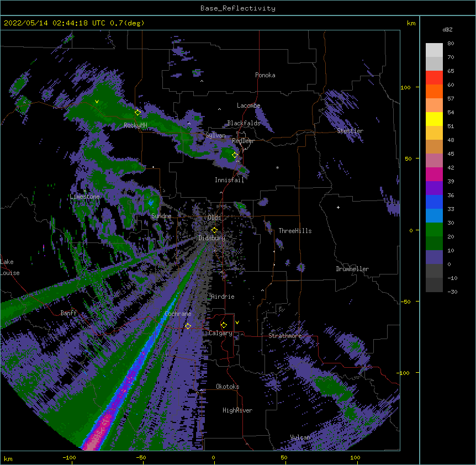Select the yellow V marker northwest of RockyMH
The height and width of the screenshot is (465, 476).
tap(97, 102)
